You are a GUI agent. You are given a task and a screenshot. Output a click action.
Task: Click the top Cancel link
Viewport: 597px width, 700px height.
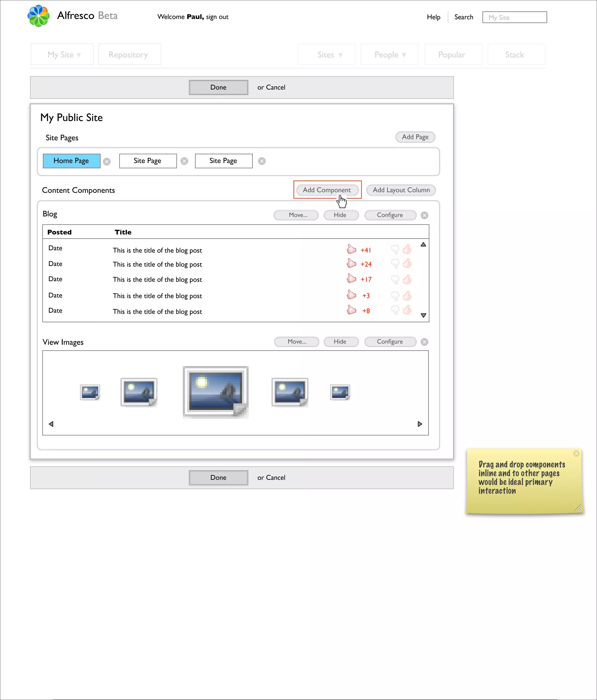point(275,87)
